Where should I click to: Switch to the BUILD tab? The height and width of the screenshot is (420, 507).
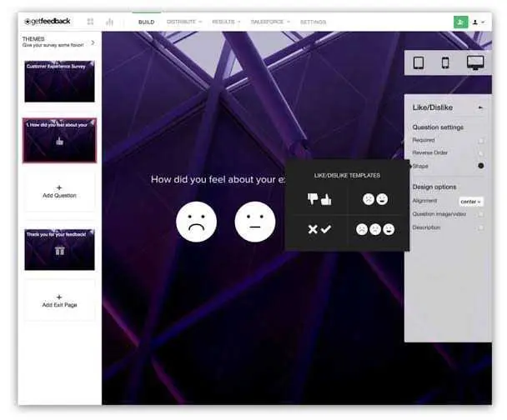point(146,22)
